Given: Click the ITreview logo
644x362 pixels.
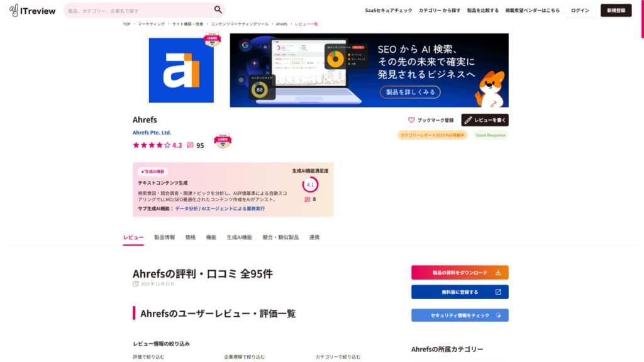Looking at the screenshot, I should (x=32, y=10).
